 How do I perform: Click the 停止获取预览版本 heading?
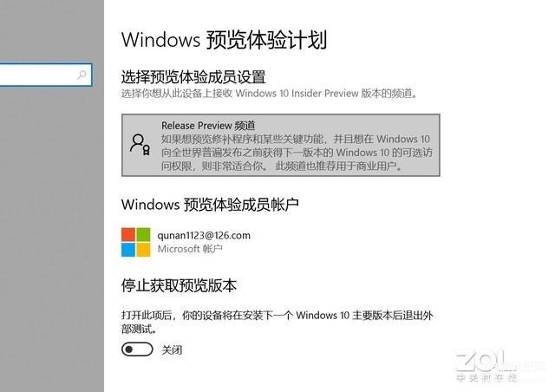(x=179, y=285)
